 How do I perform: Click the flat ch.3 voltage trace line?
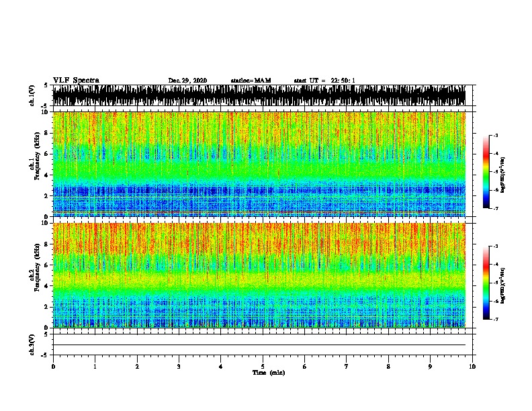coord(259,345)
